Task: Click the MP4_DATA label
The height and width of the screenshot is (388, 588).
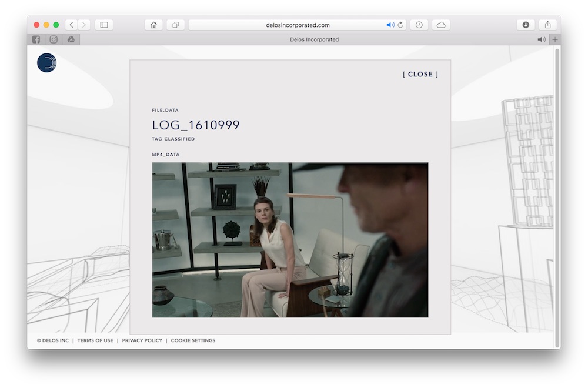Action: tap(166, 155)
